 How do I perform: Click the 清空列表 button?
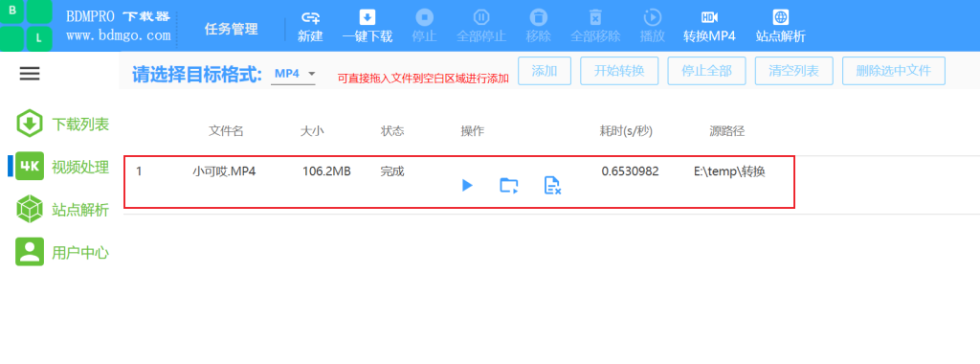coord(793,71)
